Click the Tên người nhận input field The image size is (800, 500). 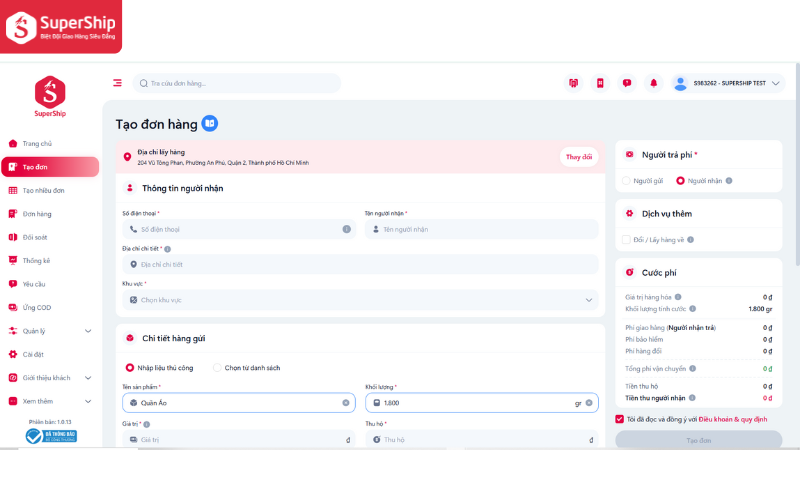click(481, 229)
